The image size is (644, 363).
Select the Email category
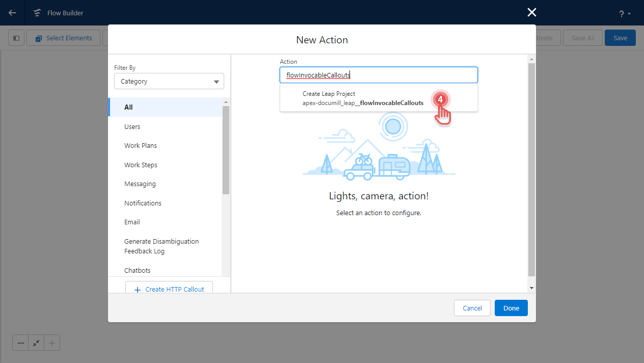point(131,222)
